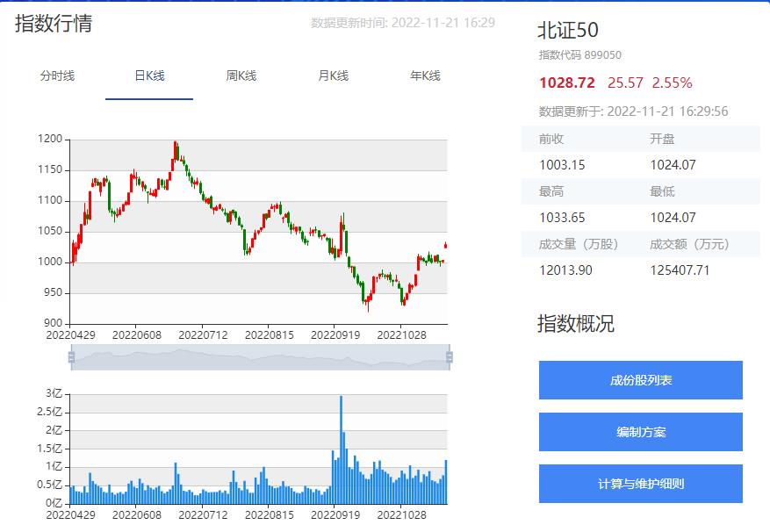Click the tallest blue volume bar
The image size is (770, 532).
click(341, 449)
